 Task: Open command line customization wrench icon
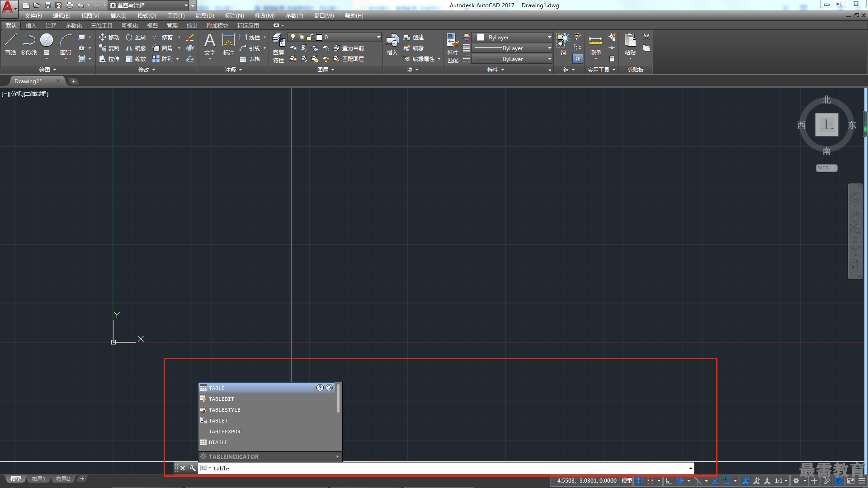(193, 468)
